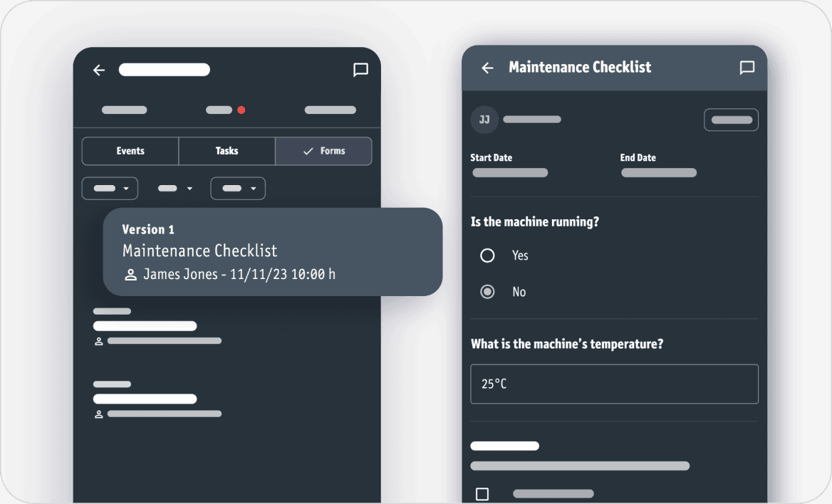Open comments icon in Maintenance Checklist header
The height and width of the screenshot is (504, 832).
click(x=747, y=68)
